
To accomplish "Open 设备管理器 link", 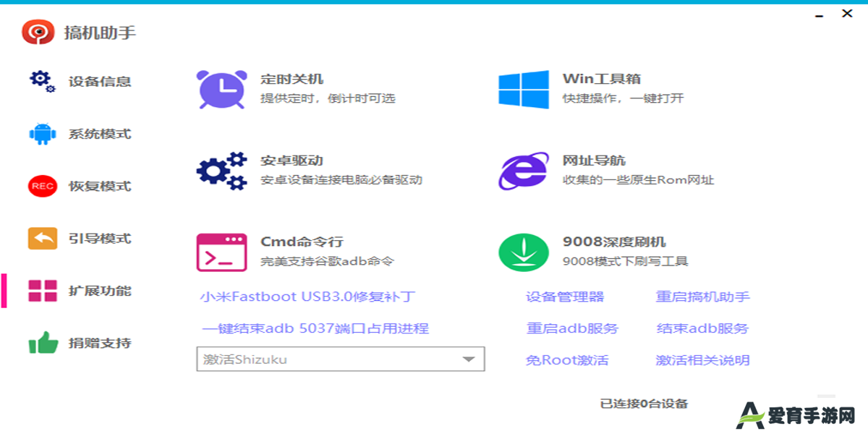I will 565,297.
